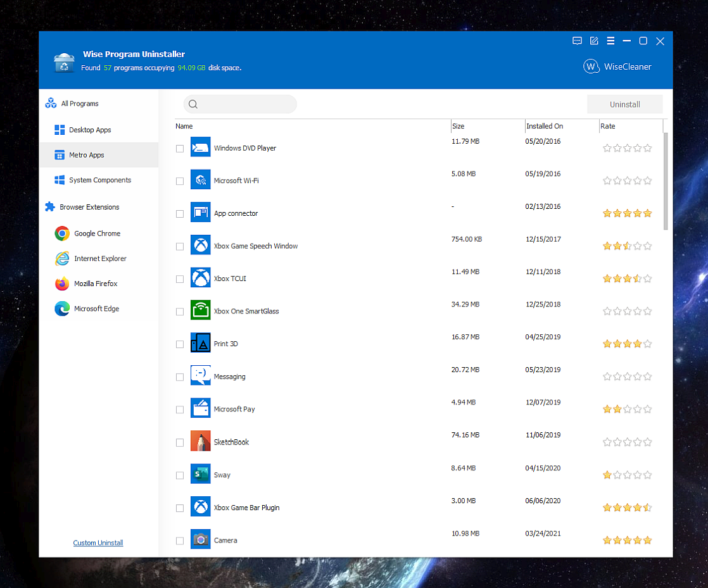
Task: Click the Microsoft Edge icon in sidebar
Action: coord(62,309)
